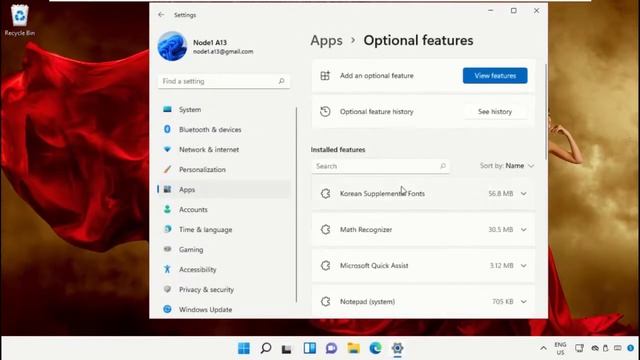Click the node1.a13@gmail.com email text
Screen dimensions: 640x360
pyautogui.click(x=223, y=52)
